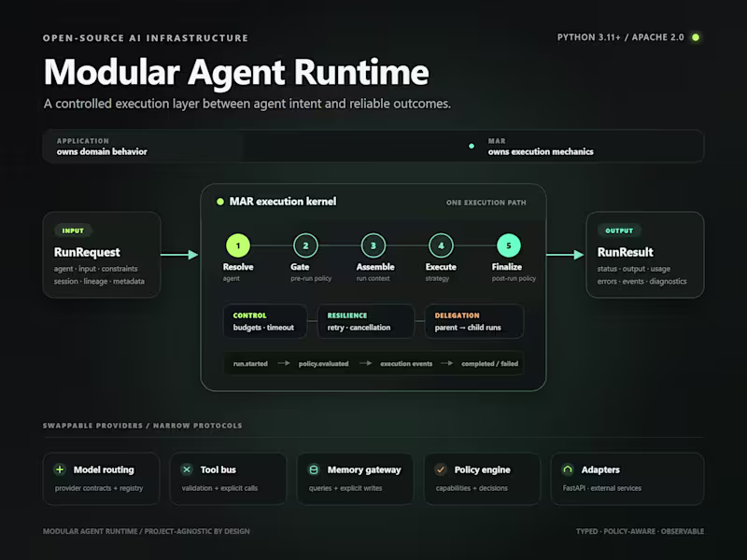Screen dimensions: 747x560
Task: Select step 5 Finalize circle
Action: pos(508,245)
